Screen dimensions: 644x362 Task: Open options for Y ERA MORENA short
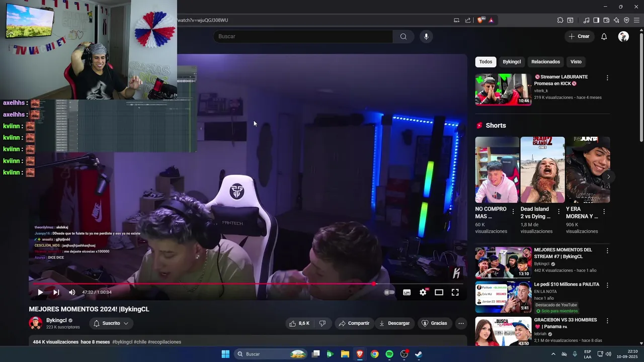click(604, 212)
